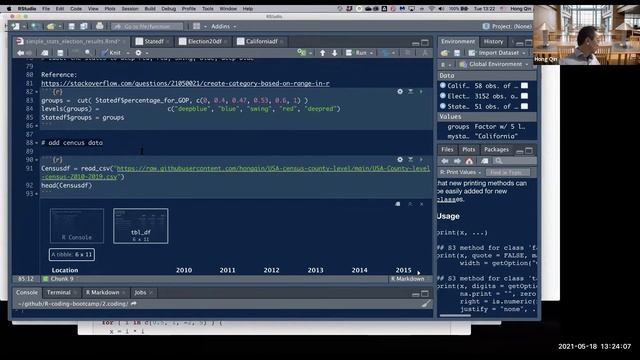This screenshot has width=640, height=360.
Task: Collapse the chunk starting on line 82
Action: (37, 92)
